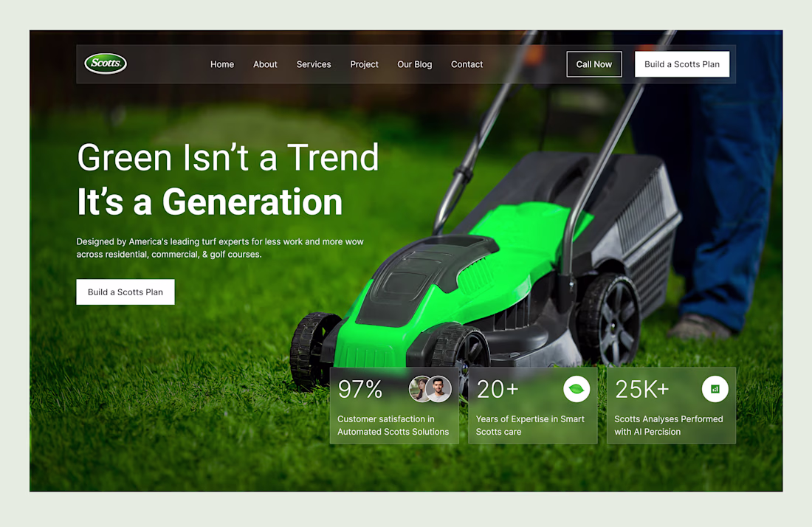The image size is (812, 527).
Task: Click the bar chart analytics icon
Action: (x=715, y=389)
